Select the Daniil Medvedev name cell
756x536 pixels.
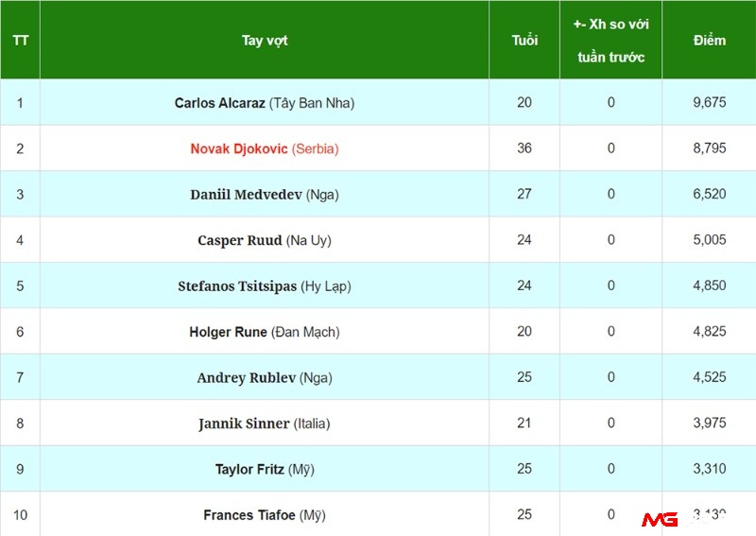(246, 195)
